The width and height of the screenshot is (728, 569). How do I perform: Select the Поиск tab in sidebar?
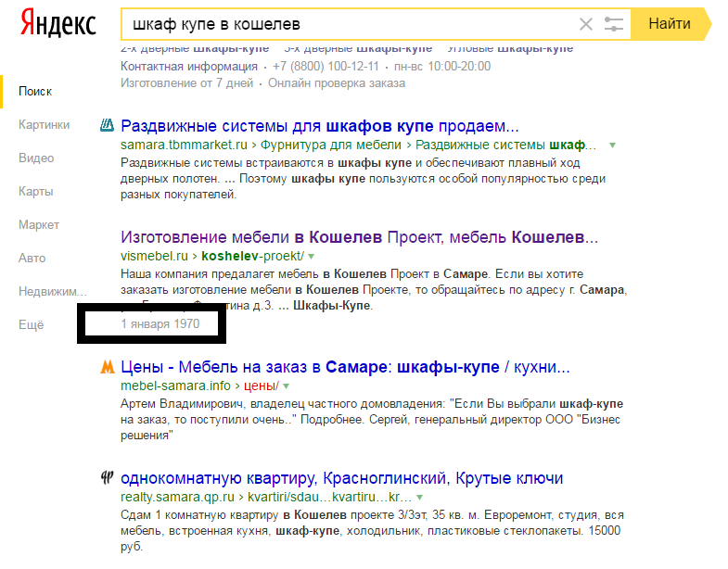(x=35, y=92)
